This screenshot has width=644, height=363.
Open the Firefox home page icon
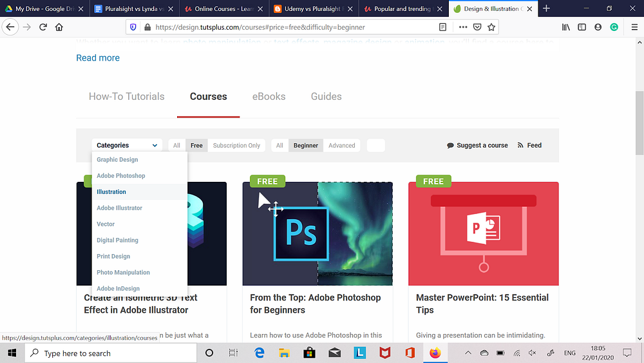(x=59, y=27)
